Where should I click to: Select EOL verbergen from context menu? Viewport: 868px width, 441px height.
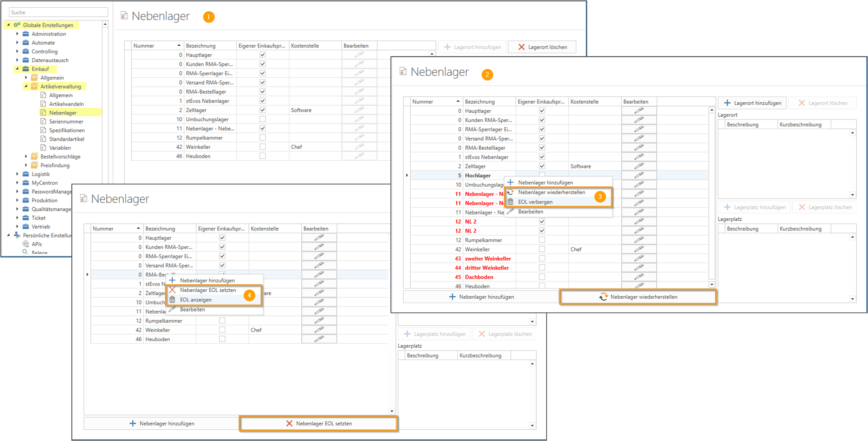coord(535,202)
